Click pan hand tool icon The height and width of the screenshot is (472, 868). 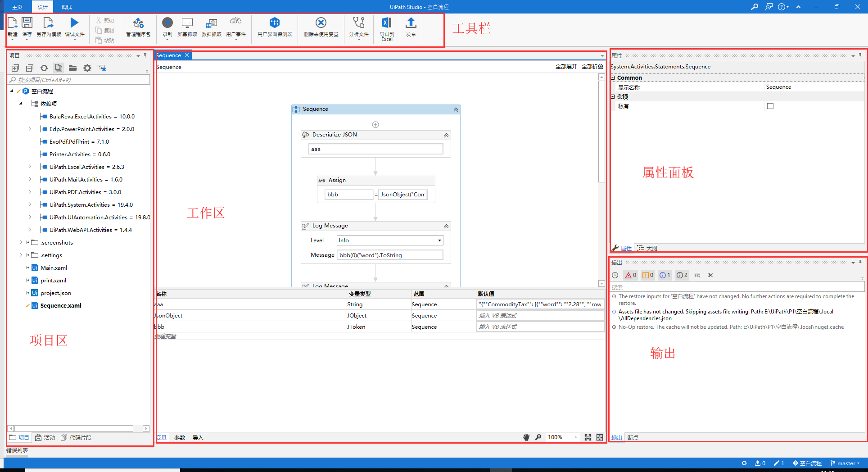tap(526, 437)
